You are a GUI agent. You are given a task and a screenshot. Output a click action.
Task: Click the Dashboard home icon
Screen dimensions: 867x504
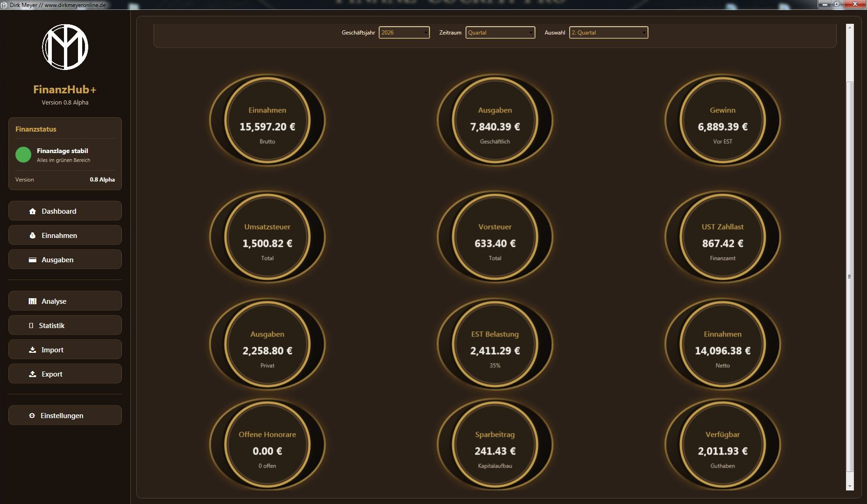click(32, 211)
